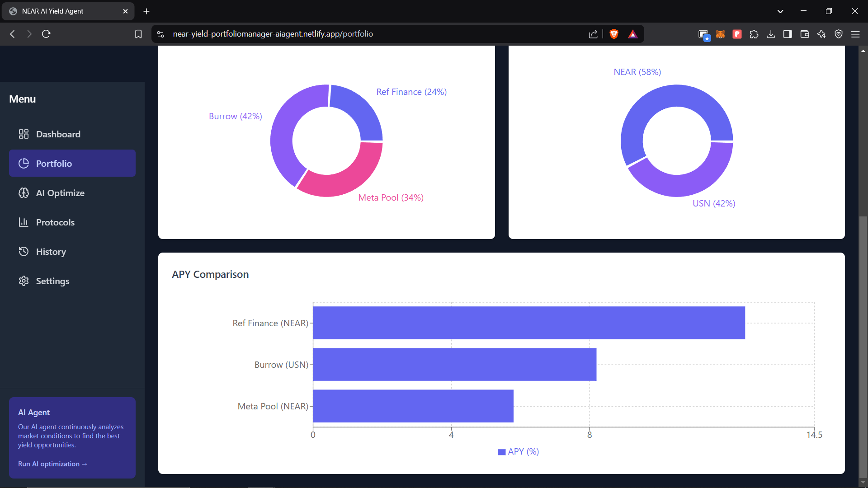Click Run AI optimization link
The width and height of the screenshot is (868, 488).
click(x=52, y=464)
